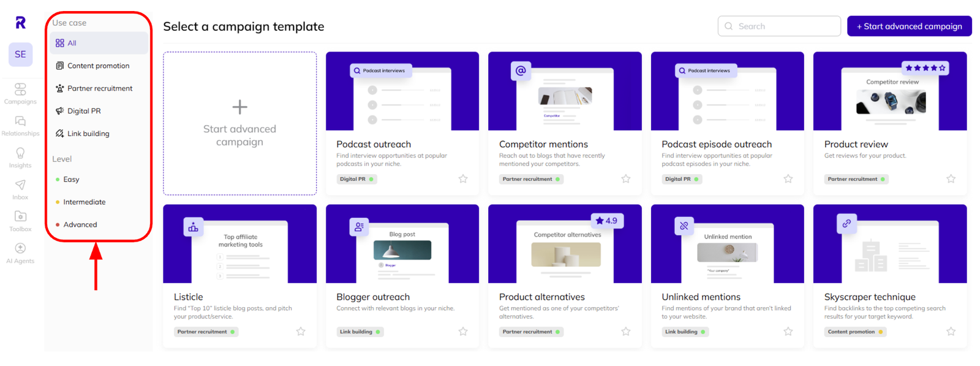Favorite the Listicle template star

[x=301, y=332]
